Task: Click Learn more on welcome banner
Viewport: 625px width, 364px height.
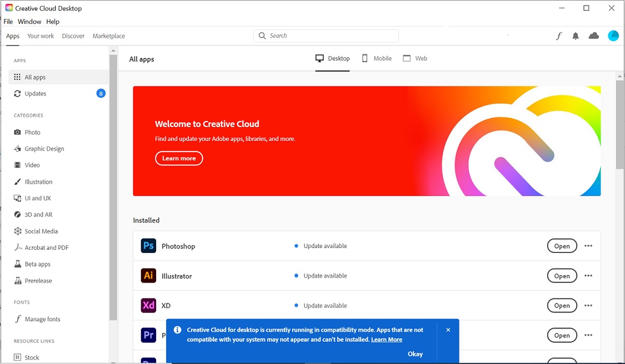Action: click(x=179, y=158)
